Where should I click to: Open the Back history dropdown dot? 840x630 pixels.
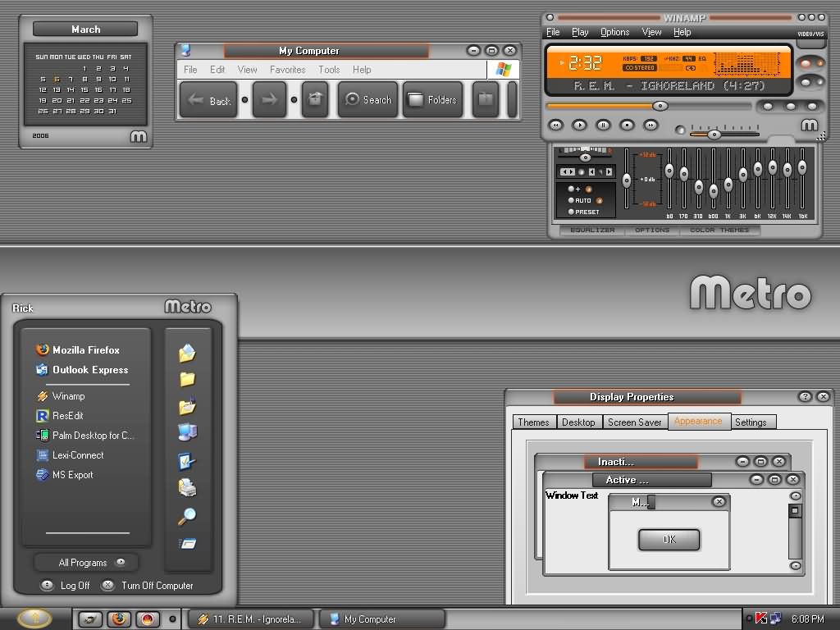click(x=244, y=99)
